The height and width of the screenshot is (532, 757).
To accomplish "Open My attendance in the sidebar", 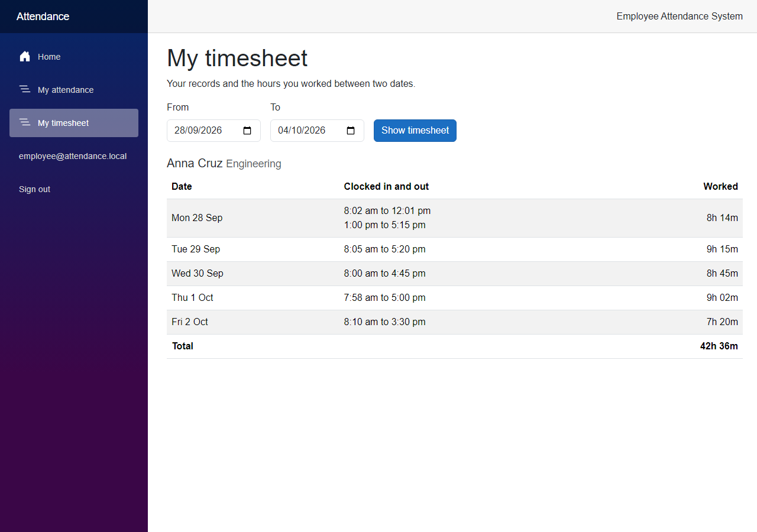I will (x=74, y=90).
